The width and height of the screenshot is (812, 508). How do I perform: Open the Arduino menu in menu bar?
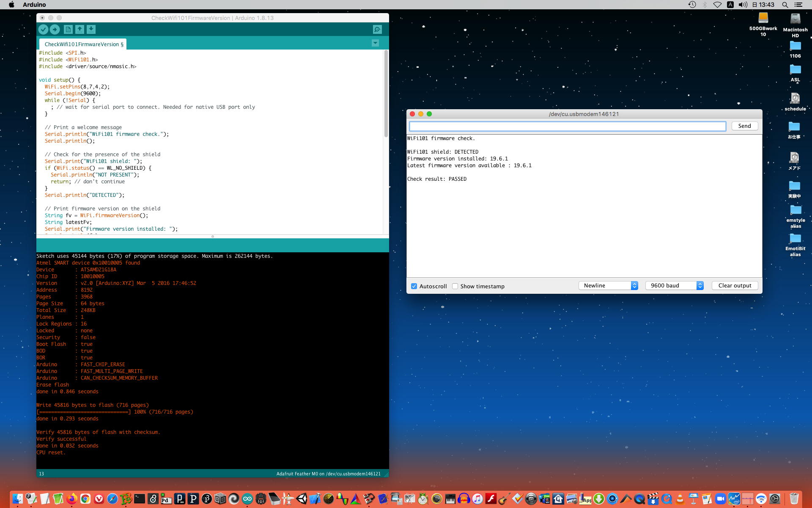coord(34,5)
